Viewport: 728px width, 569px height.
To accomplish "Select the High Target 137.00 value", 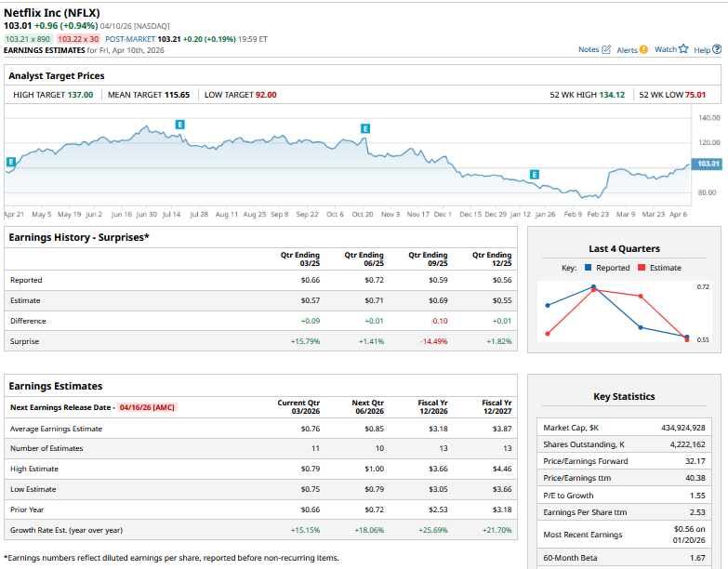I will click(80, 95).
